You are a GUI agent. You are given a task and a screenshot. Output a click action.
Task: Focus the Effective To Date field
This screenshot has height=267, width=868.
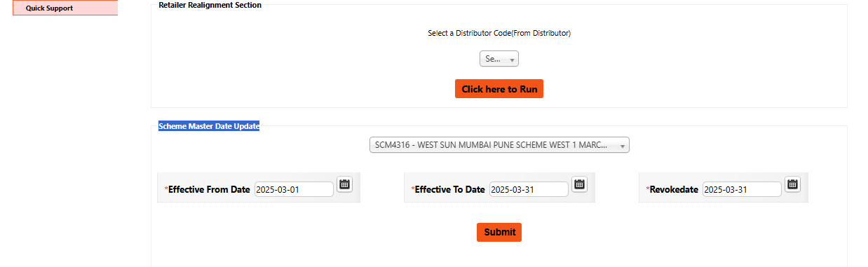click(529, 189)
